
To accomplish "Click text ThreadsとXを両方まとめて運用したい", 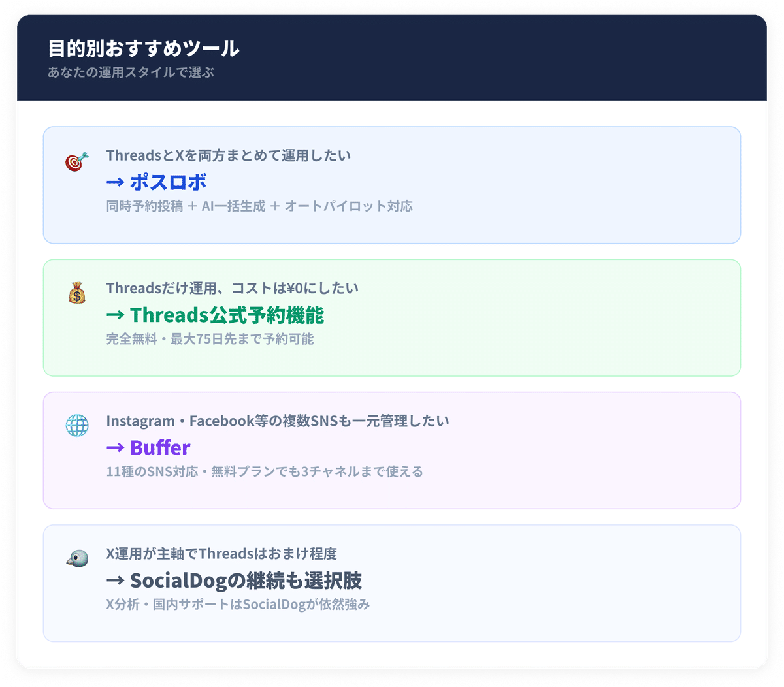I will (229, 155).
